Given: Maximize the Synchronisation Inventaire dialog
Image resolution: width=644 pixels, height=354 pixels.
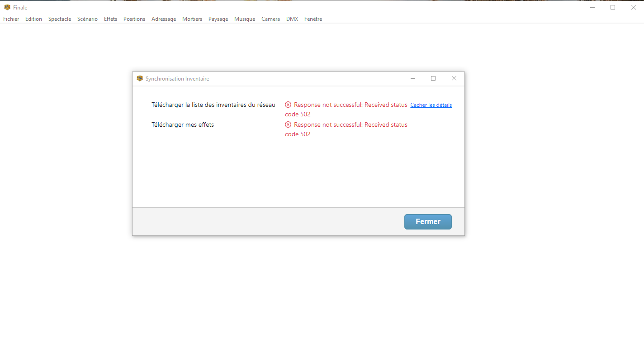Looking at the screenshot, I should [433, 78].
